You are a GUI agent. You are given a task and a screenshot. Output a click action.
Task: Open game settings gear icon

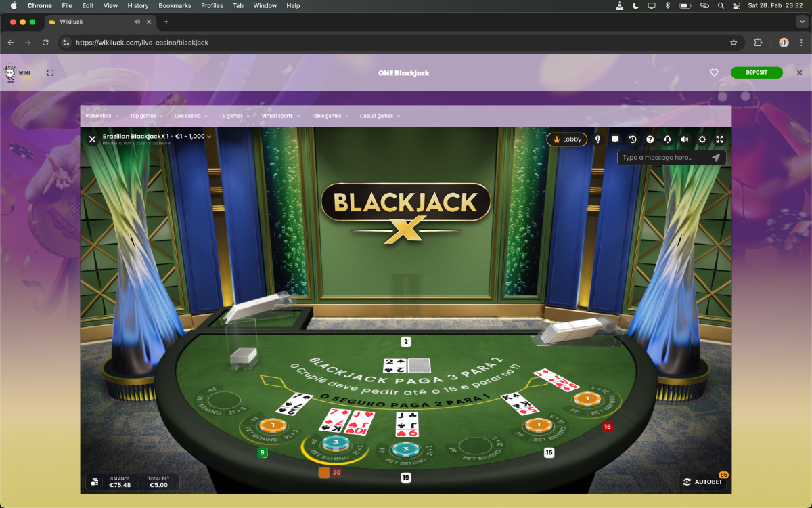pyautogui.click(x=702, y=140)
